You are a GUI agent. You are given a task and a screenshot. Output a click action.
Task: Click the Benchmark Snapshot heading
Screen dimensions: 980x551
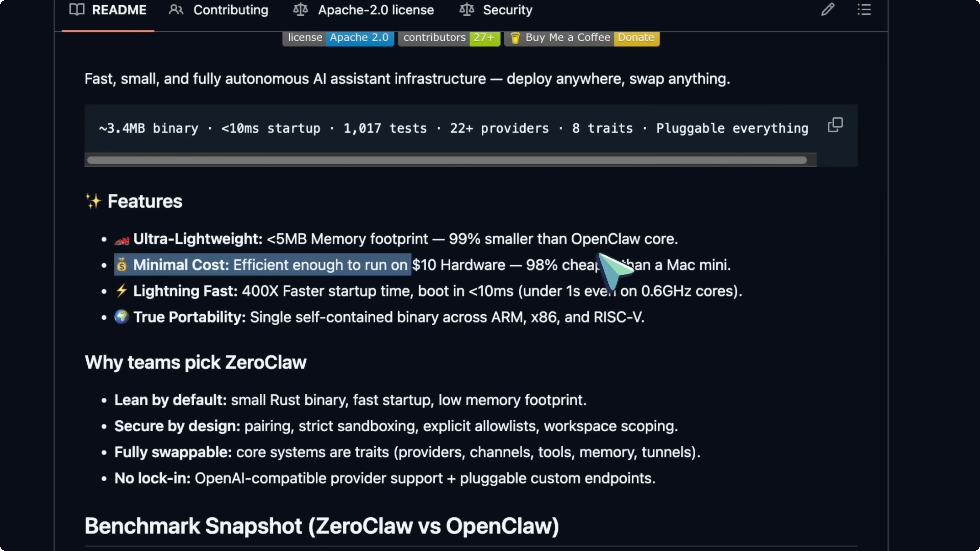tap(321, 526)
